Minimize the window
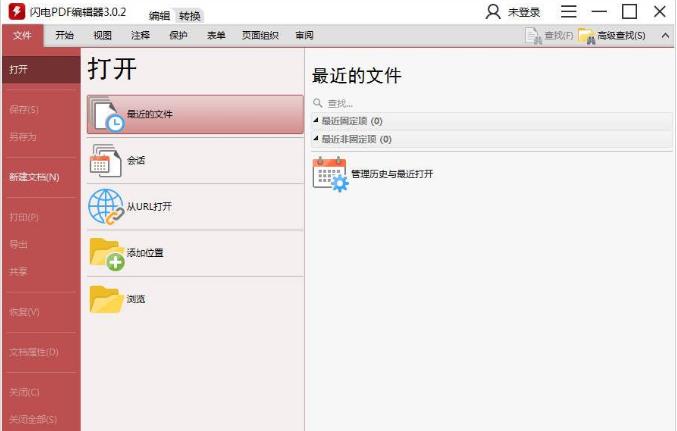677x431 pixels. click(599, 12)
